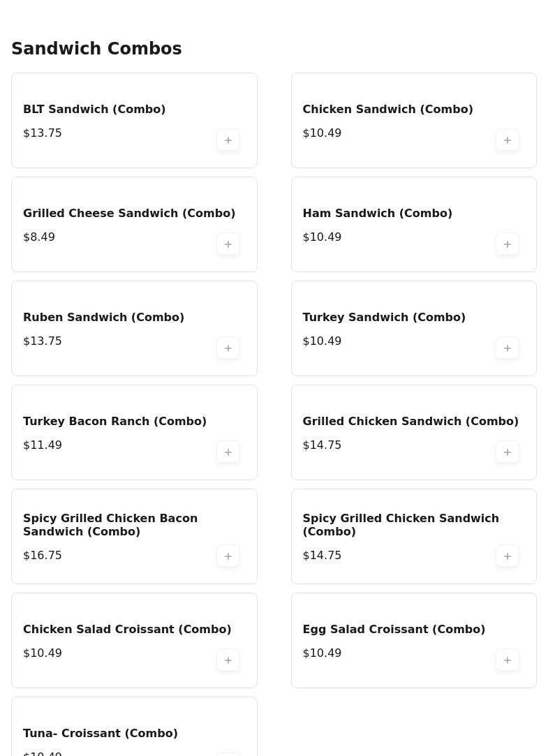Open Tuna- Croissant (Combo) item card
The width and height of the screenshot is (548, 756).
[135, 727]
